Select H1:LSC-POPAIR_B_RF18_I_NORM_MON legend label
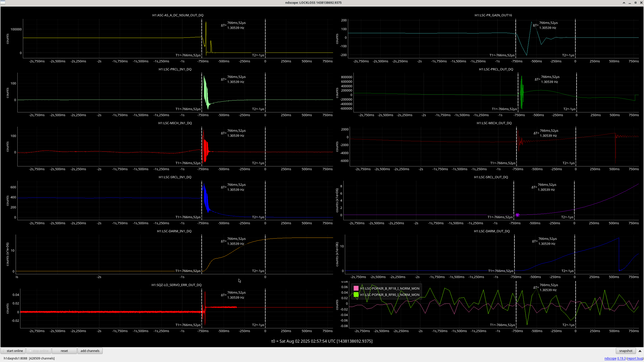 (390, 288)
